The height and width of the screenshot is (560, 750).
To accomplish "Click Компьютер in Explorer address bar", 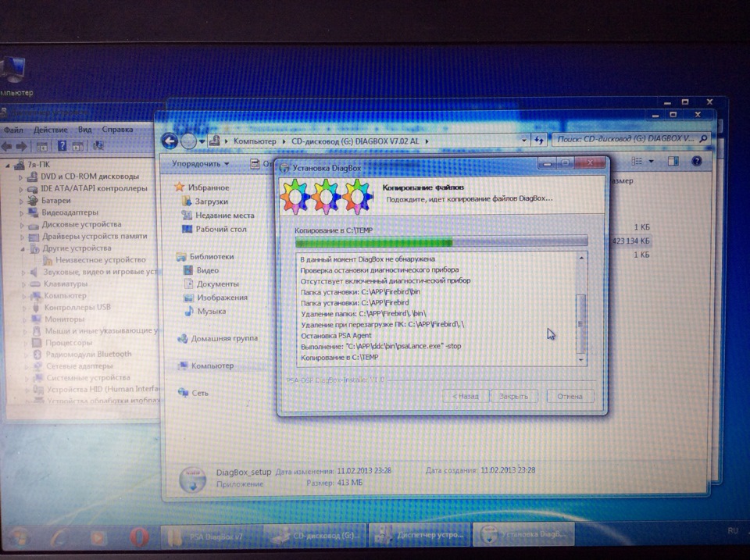I will click(x=255, y=141).
